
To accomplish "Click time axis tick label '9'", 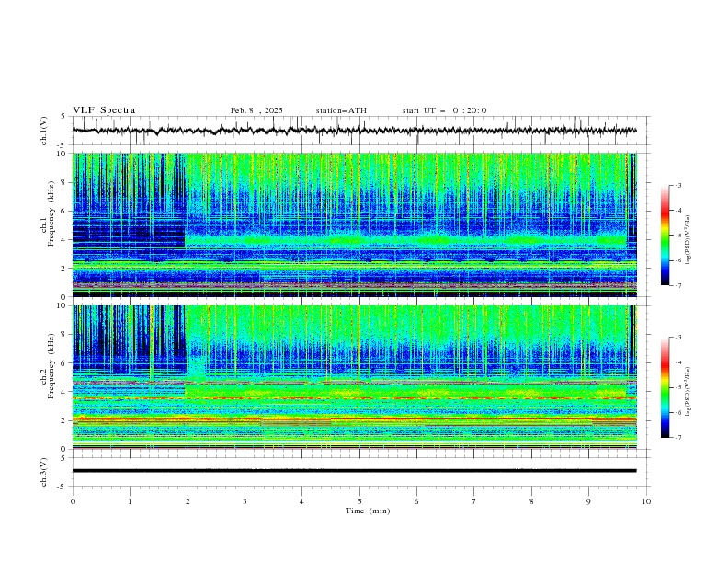I will point(588,501).
